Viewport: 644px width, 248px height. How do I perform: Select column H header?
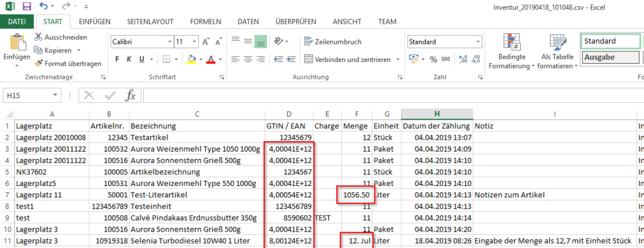(436, 114)
